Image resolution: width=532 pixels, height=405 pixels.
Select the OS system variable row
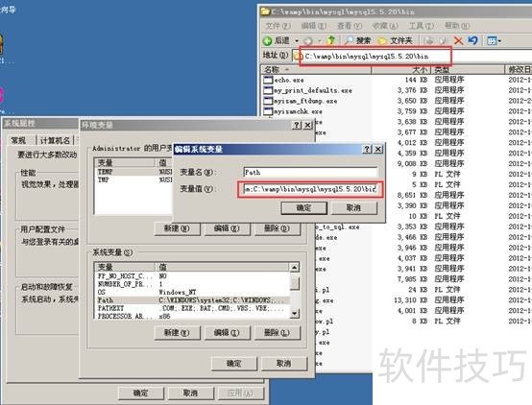tap(192, 292)
